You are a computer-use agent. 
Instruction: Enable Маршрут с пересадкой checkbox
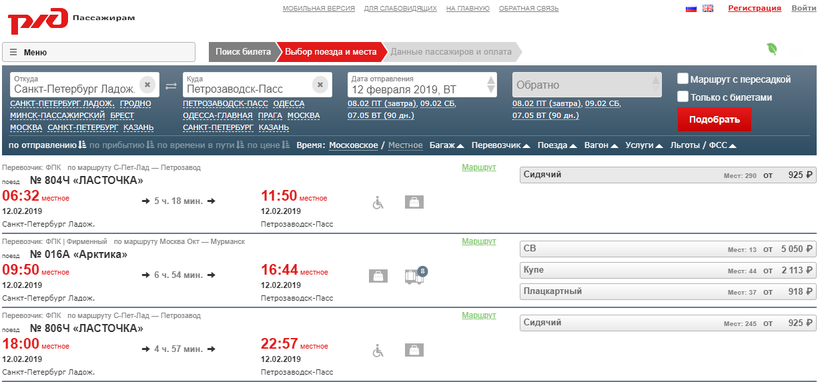[682, 79]
